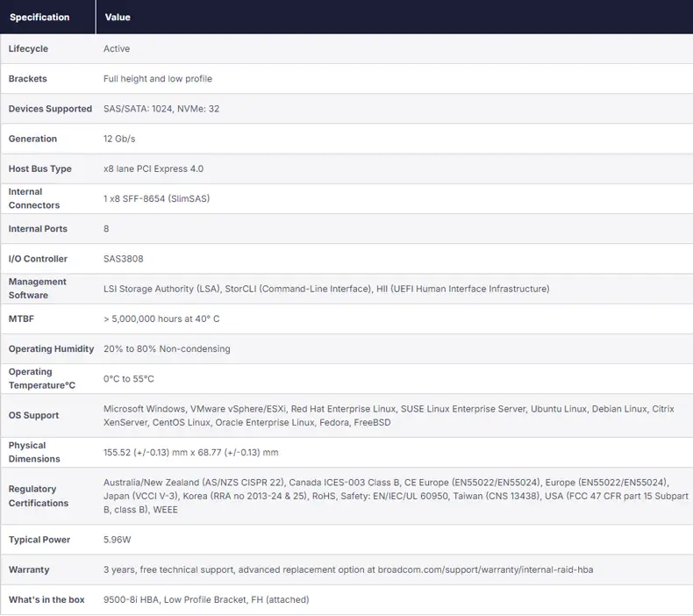Select the Management Software label

[x=38, y=289]
